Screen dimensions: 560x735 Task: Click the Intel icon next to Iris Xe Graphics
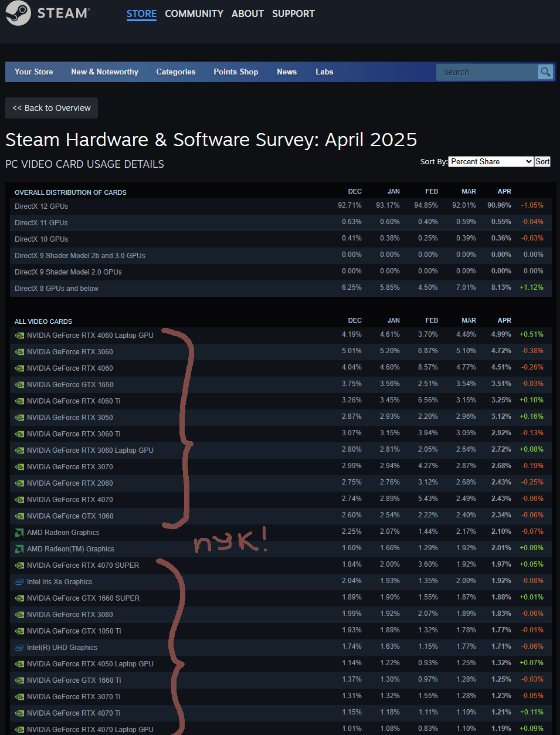coord(19,582)
